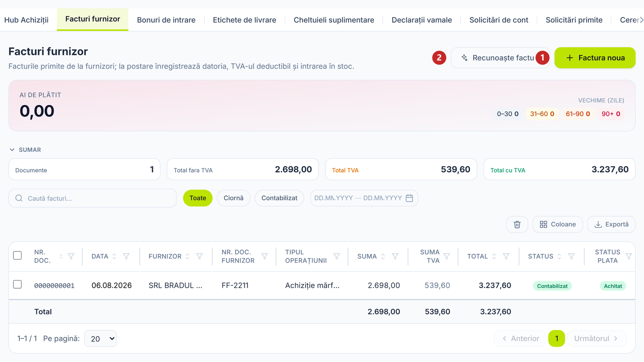Click the SUMA column filter icon
The image size is (644, 362).
tap(395, 256)
